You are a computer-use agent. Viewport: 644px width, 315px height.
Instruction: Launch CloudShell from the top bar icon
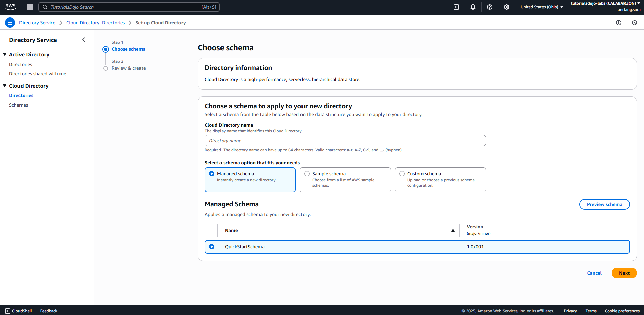(x=456, y=7)
